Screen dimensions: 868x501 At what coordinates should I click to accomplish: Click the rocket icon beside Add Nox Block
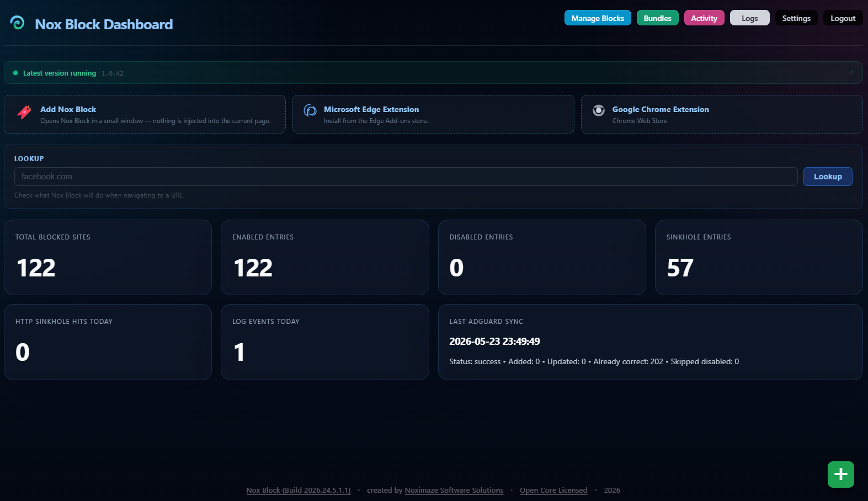click(24, 112)
